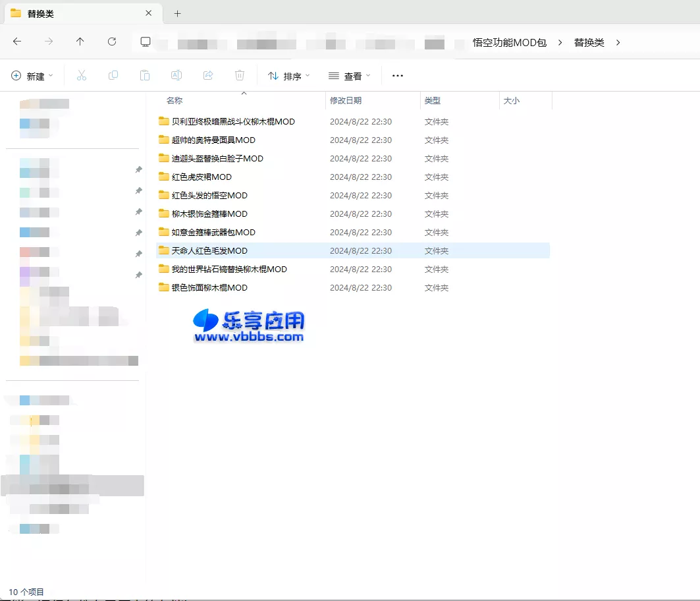The height and width of the screenshot is (601, 700).
Task: Open the three-dot more options menu
Action: pyautogui.click(x=398, y=76)
